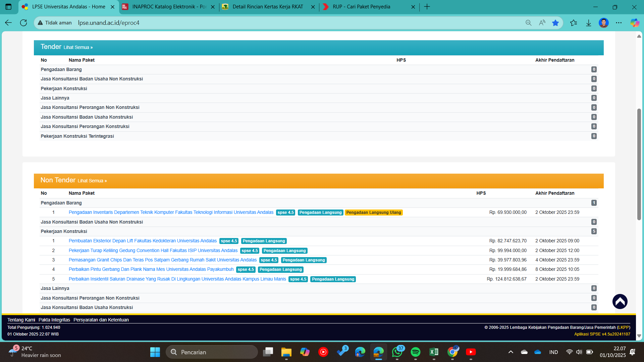Click the scroll-to-top arrow button
Screen dimensions: 644x362
620,301
